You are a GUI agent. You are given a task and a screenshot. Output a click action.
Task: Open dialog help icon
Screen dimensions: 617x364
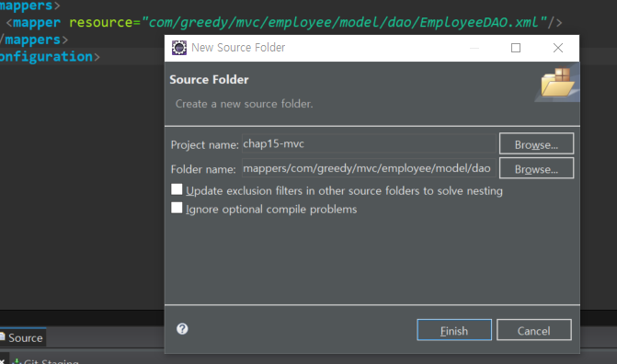click(x=182, y=328)
